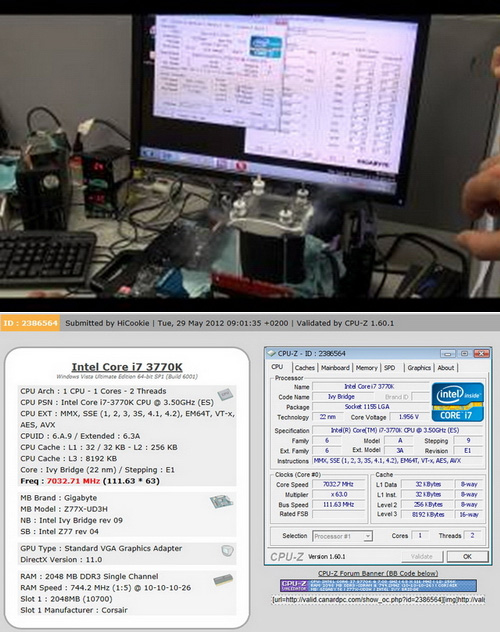Click the motherboard icon beside MB Brand
Image resolution: width=500 pixels, height=632 pixels.
click(x=221, y=501)
